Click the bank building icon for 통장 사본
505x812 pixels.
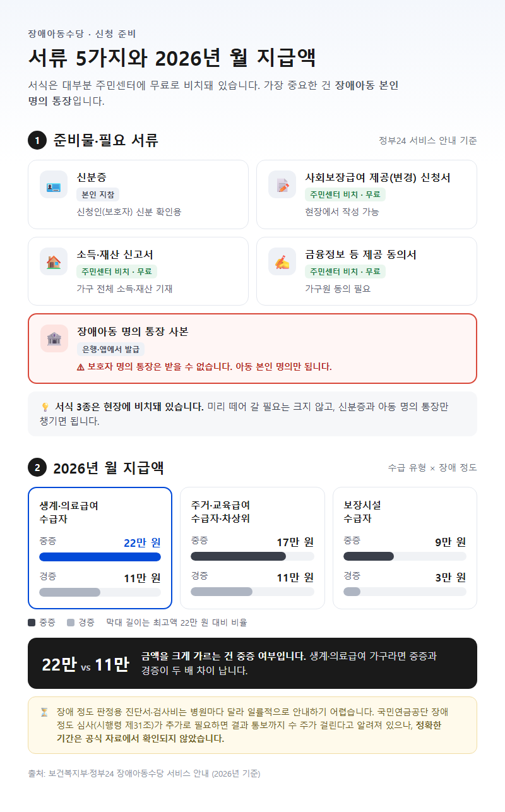coord(54,338)
